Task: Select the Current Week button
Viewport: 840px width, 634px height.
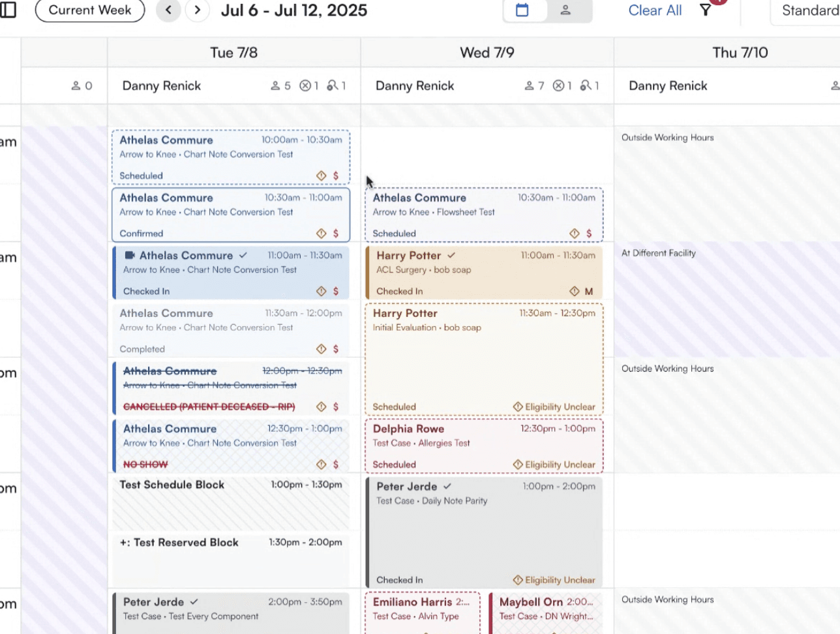Action: (x=89, y=10)
